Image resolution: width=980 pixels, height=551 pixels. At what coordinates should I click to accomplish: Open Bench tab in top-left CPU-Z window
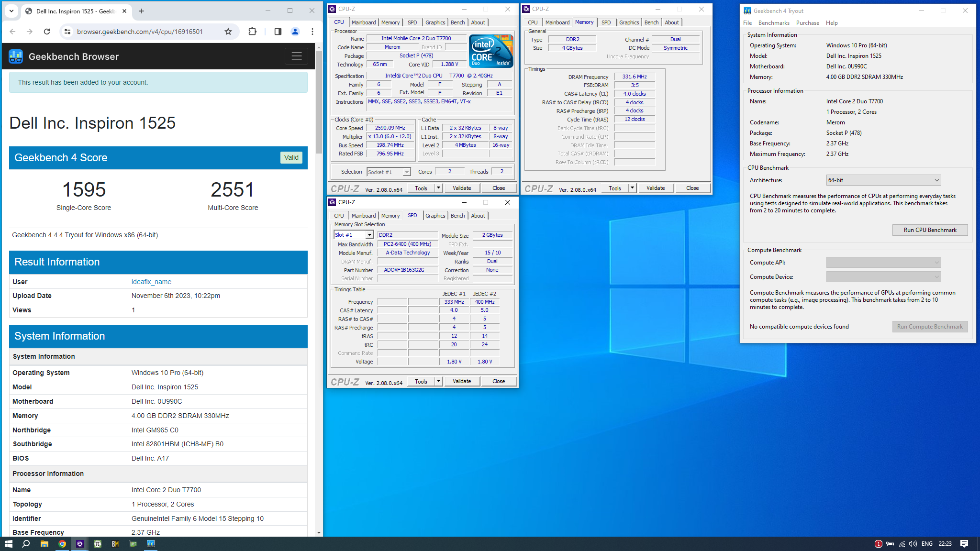[457, 22]
